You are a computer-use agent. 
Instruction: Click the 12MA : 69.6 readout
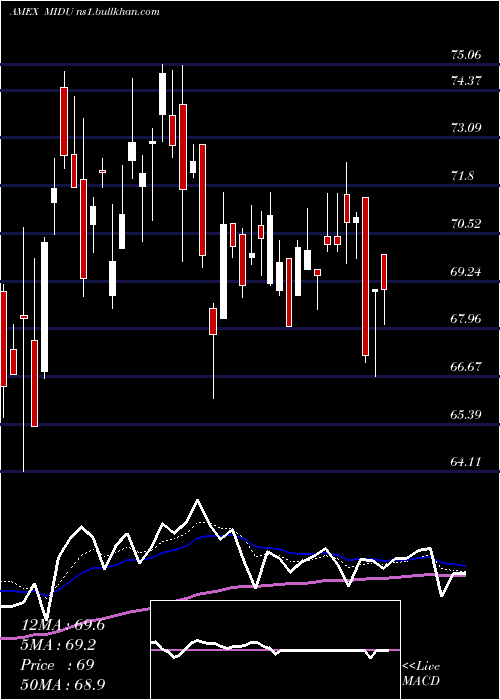pyautogui.click(x=63, y=625)
